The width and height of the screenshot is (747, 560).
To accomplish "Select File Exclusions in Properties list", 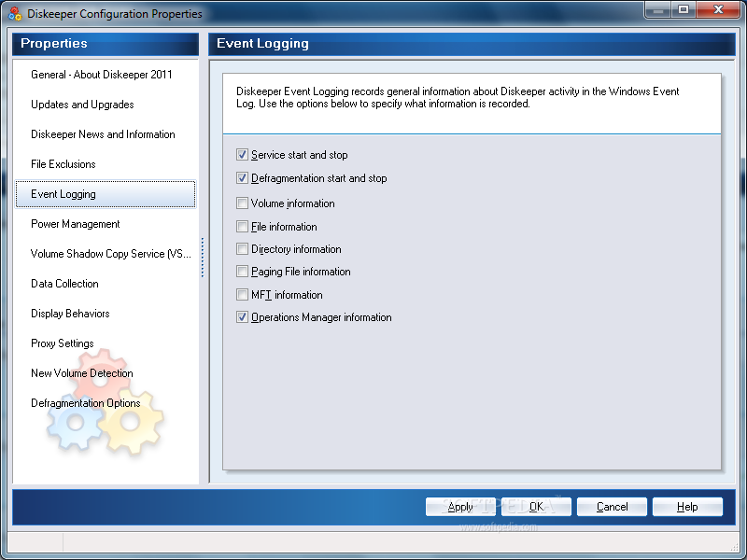I will pos(106,164).
